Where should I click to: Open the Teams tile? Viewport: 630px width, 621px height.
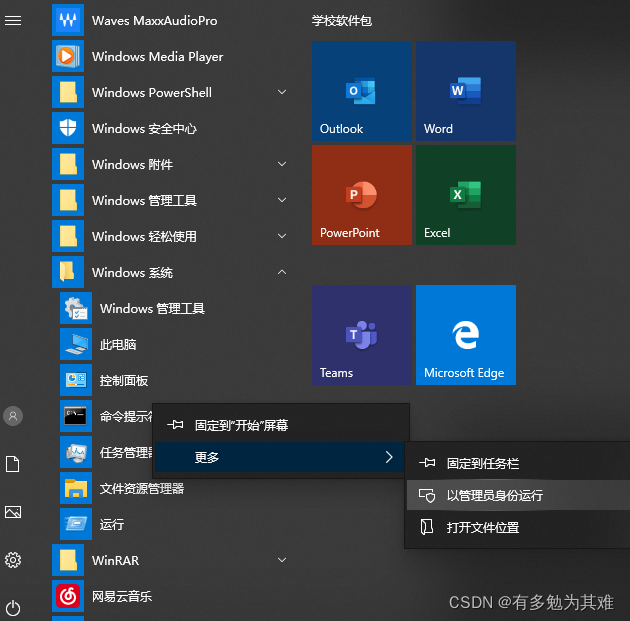[x=362, y=335]
